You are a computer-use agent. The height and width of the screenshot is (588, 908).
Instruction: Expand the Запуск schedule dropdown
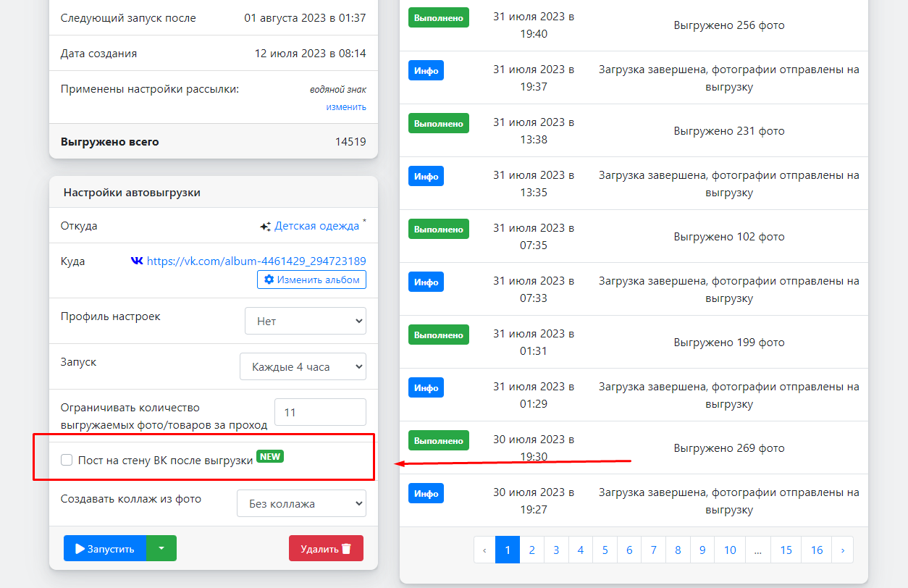(303, 366)
